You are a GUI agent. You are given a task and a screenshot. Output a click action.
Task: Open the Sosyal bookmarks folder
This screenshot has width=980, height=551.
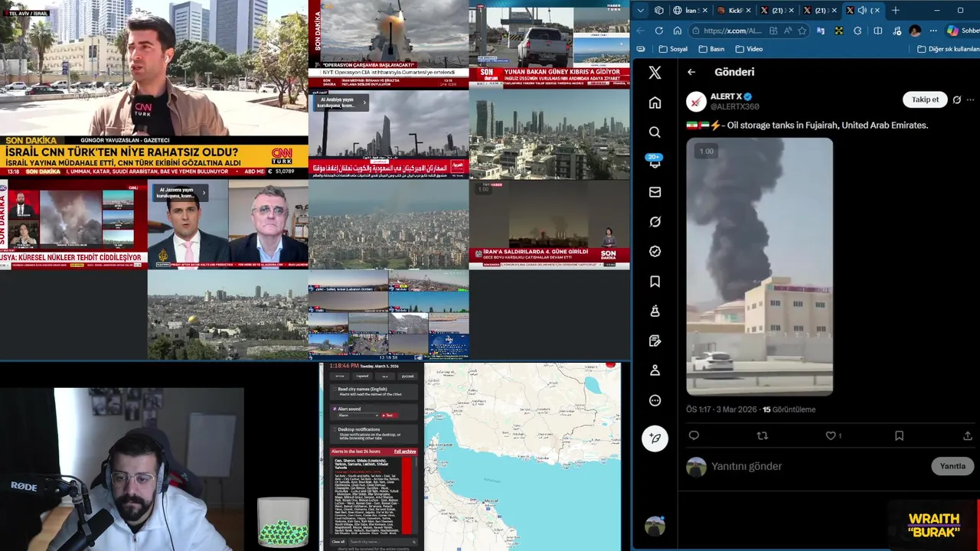coord(672,49)
